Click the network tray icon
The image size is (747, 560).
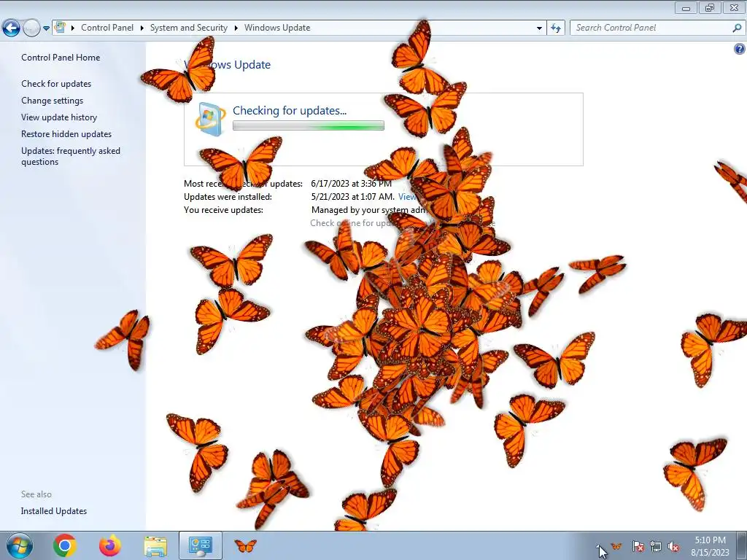pos(656,546)
